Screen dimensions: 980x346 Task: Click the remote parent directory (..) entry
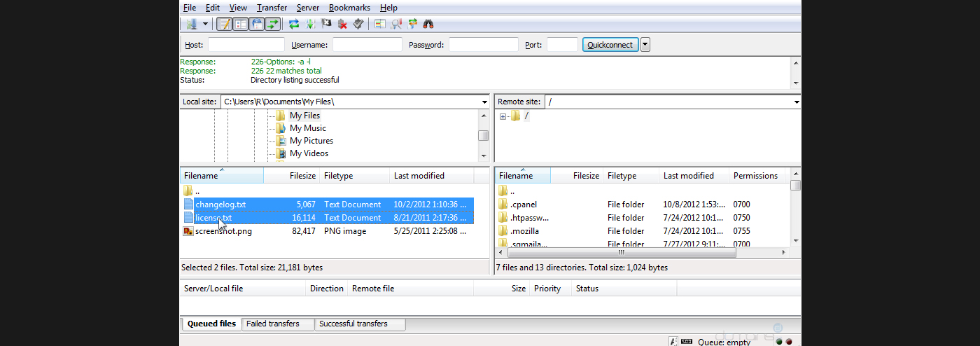(507, 191)
